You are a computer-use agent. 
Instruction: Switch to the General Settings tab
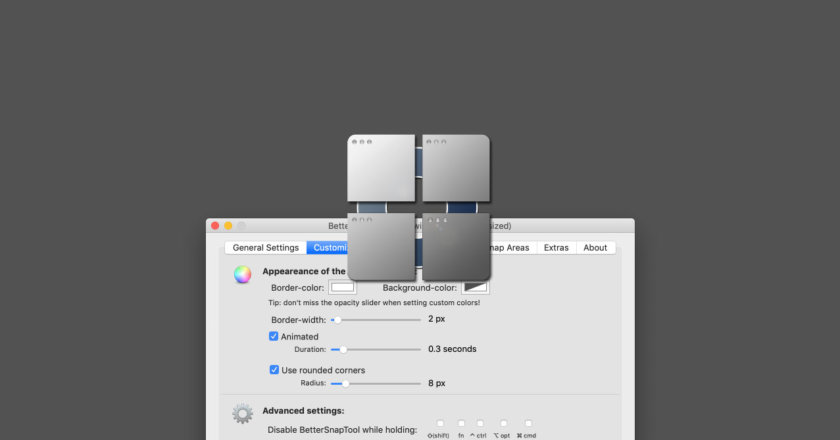266,248
